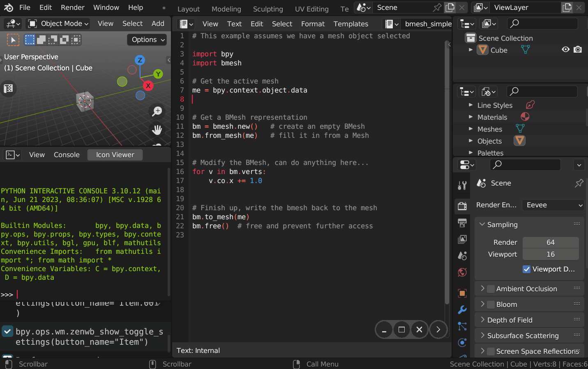Click the Viewport samples value field

[x=551, y=254]
